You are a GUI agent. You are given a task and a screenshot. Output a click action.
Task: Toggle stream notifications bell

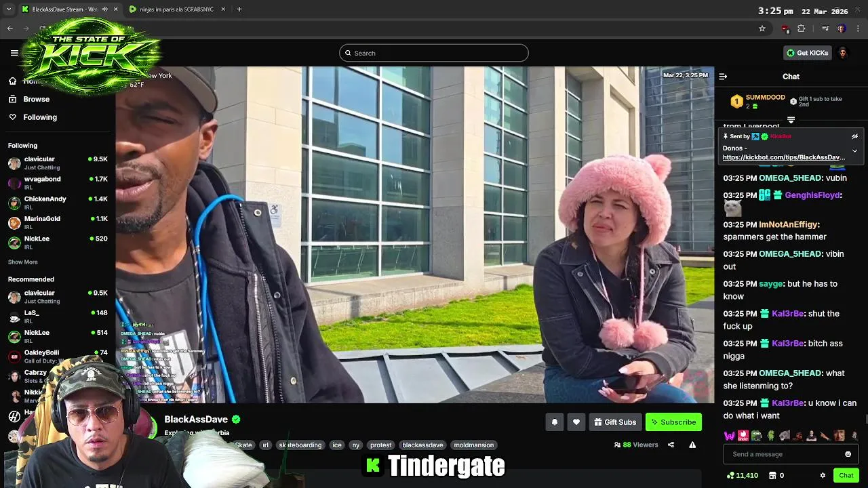(x=555, y=422)
